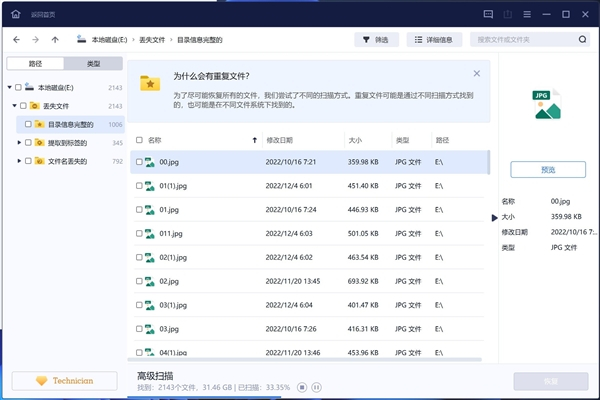The image size is (600, 400).
Task: Close the duplicate files info banner
Action: [477, 74]
